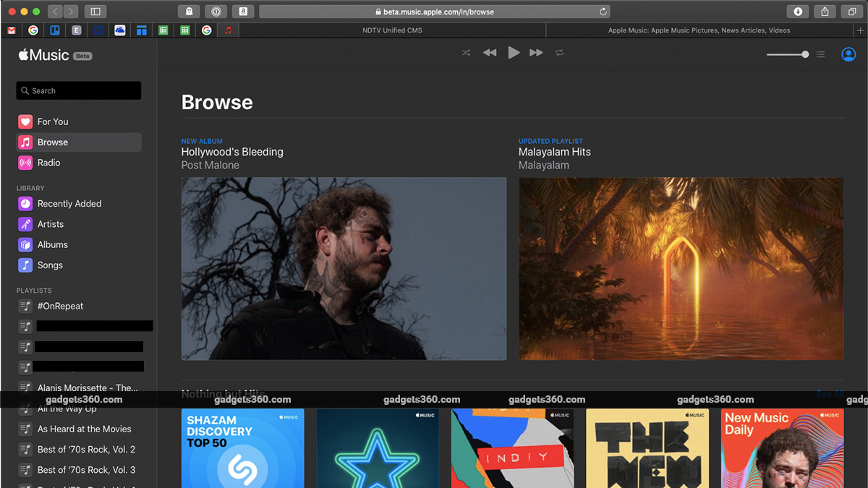Viewport: 868px width, 488px height.
Task: Enable shuffle playback
Action: [466, 52]
